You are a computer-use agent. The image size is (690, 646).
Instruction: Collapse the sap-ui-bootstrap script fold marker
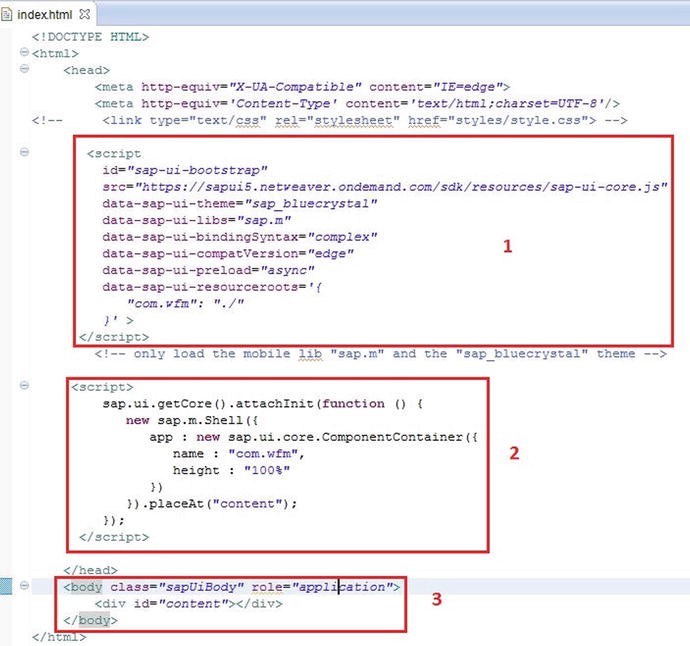pos(24,152)
